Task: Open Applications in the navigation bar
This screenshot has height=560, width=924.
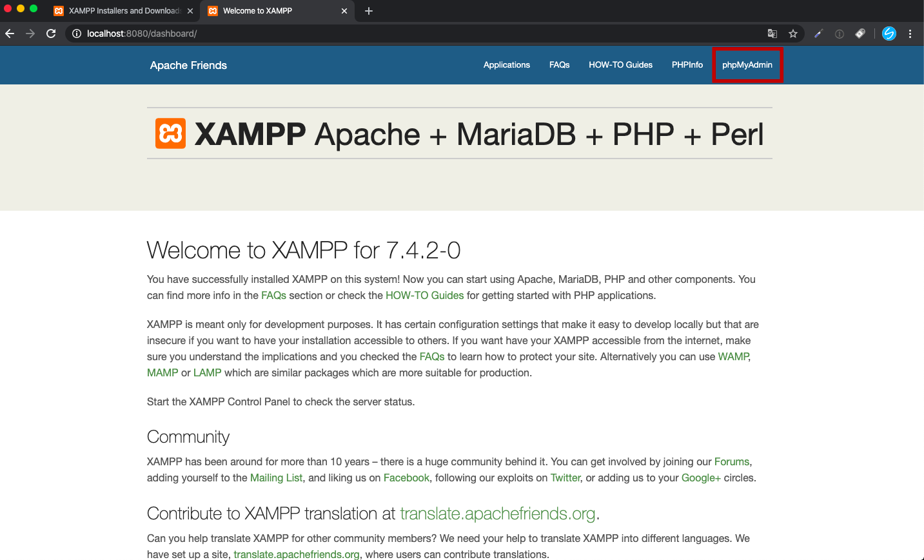Action: (507, 65)
